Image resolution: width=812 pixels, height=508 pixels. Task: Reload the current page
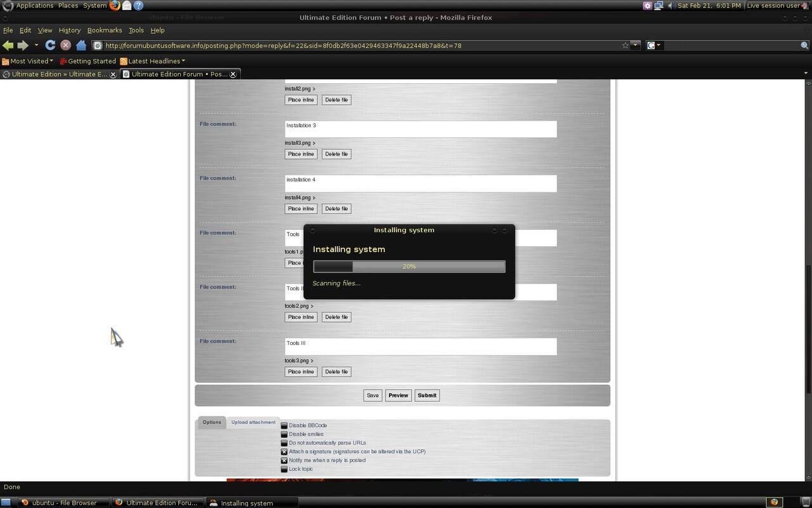[x=50, y=45]
